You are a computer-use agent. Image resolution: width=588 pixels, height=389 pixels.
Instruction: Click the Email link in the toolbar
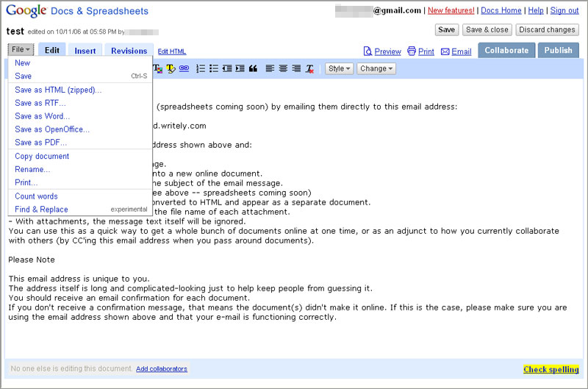pos(456,51)
